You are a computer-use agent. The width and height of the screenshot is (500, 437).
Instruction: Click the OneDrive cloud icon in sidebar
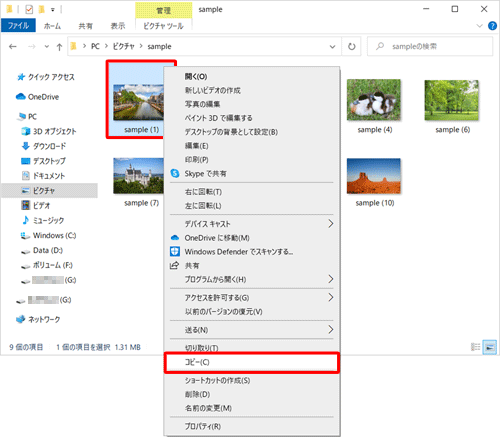point(21,97)
